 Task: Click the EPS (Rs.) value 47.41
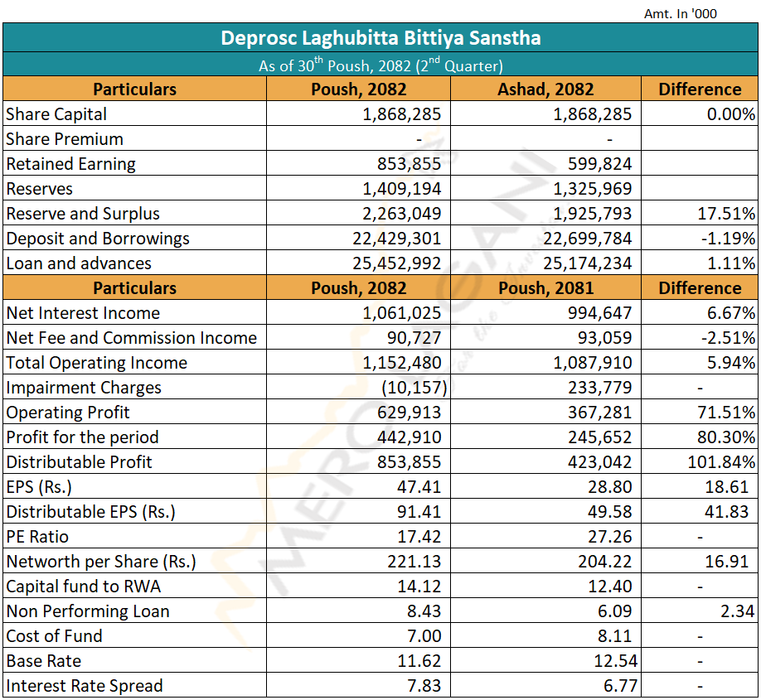coord(419,487)
